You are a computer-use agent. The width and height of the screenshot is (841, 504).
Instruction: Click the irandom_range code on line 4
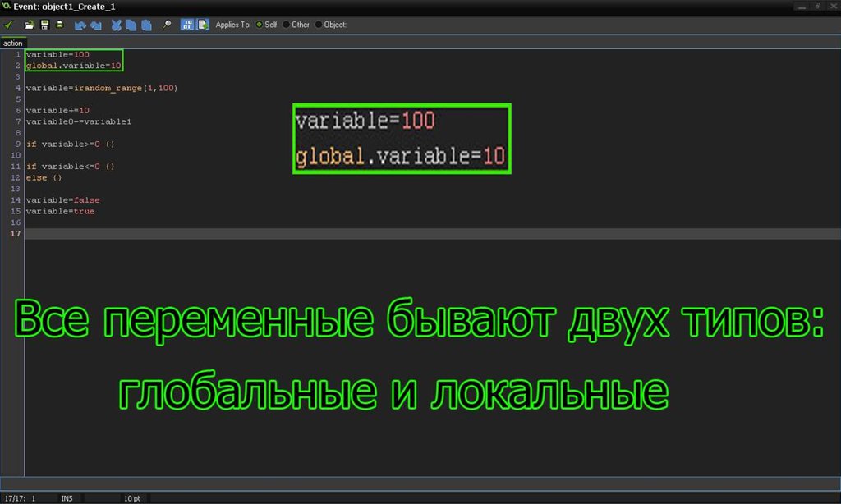pyautogui.click(x=107, y=88)
